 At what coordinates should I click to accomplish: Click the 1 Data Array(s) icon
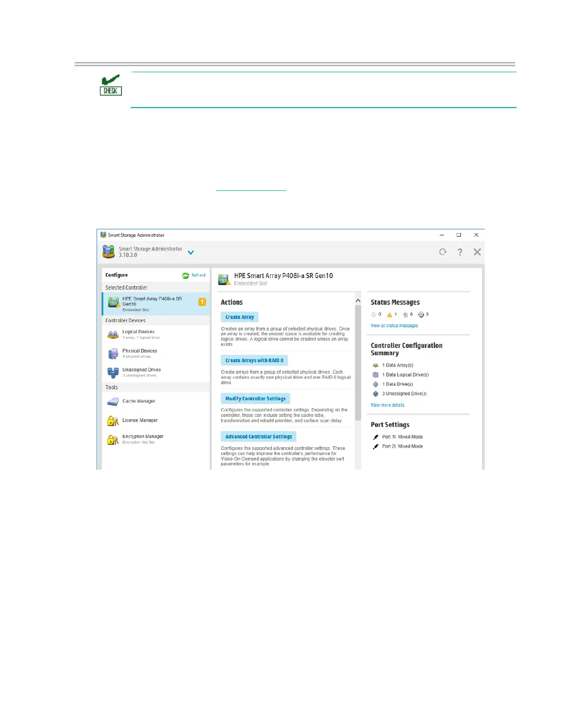tap(375, 365)
